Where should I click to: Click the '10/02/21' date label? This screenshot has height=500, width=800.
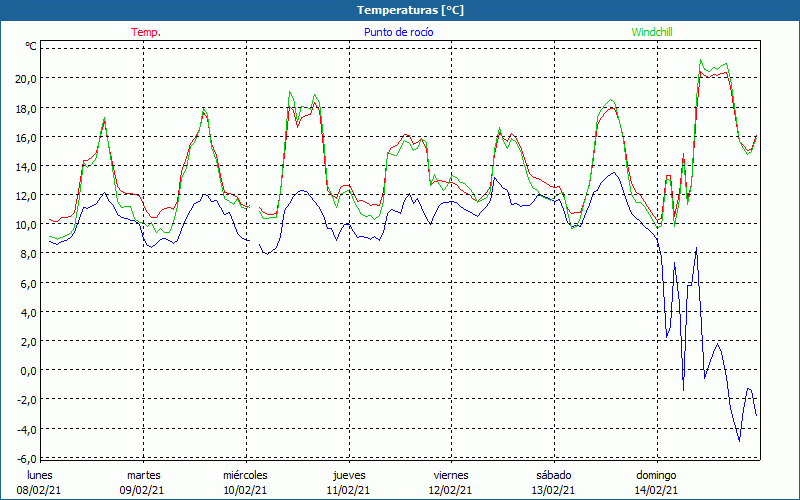pos(245,490)
